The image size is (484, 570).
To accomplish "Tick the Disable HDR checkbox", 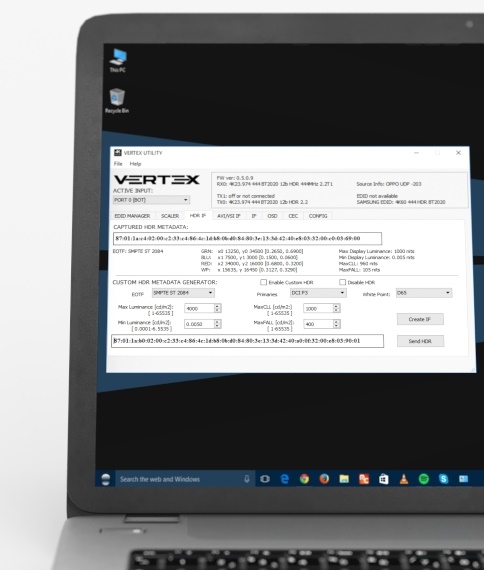I will [x=343, y=282].
